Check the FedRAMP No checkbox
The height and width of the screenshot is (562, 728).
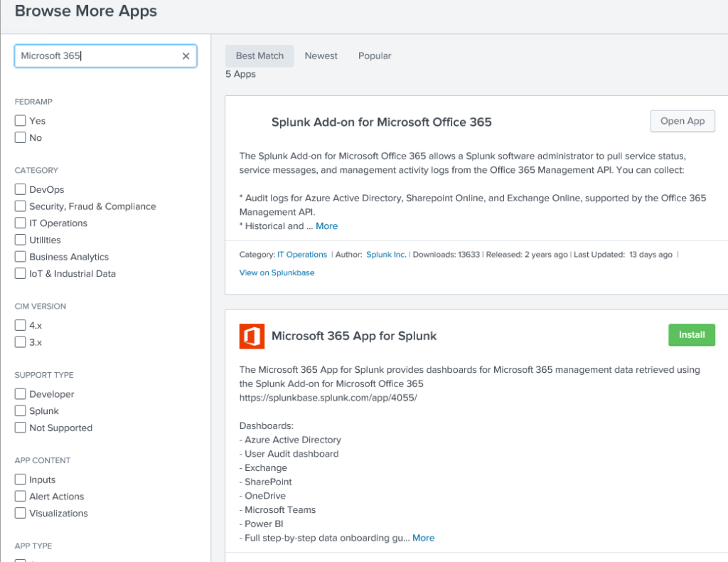point(20,137)
